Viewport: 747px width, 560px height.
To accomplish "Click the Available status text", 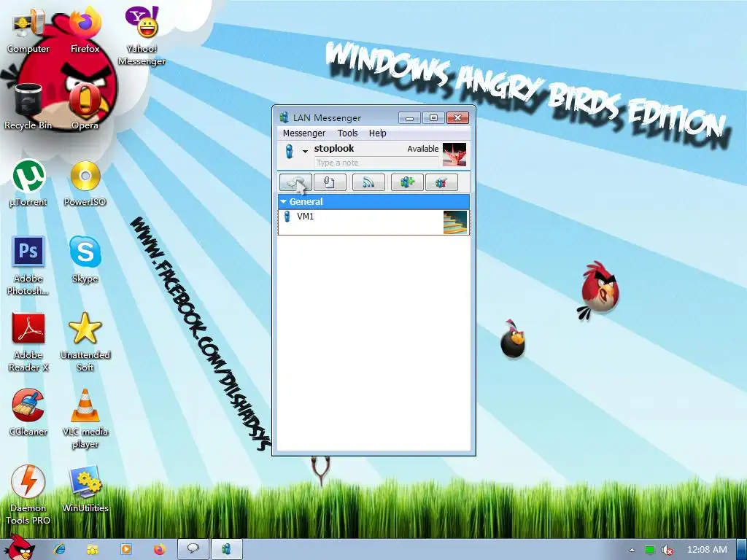I will 422,149.
